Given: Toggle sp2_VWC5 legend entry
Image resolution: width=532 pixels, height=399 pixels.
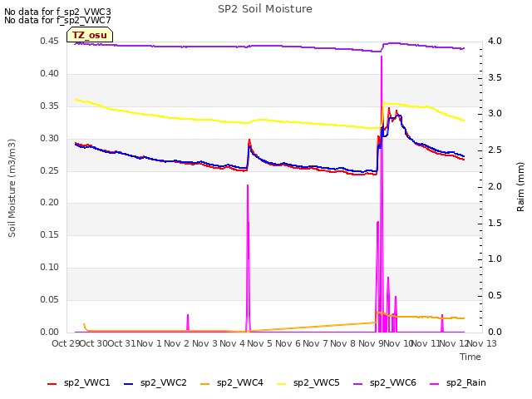Looking at the screenshot, I should click(x=308, y=383).
